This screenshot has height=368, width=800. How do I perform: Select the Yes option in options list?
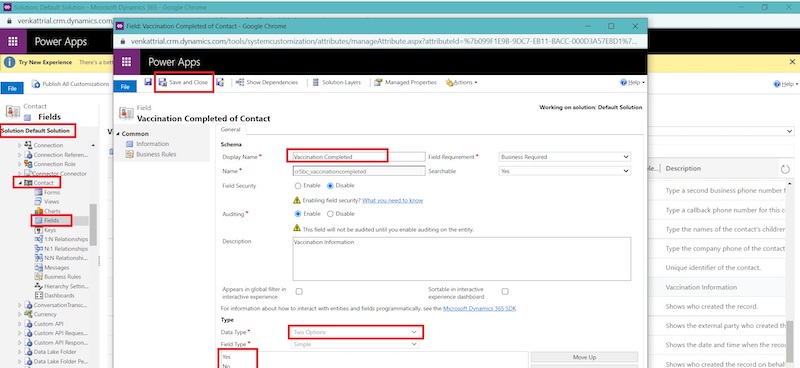227,357
